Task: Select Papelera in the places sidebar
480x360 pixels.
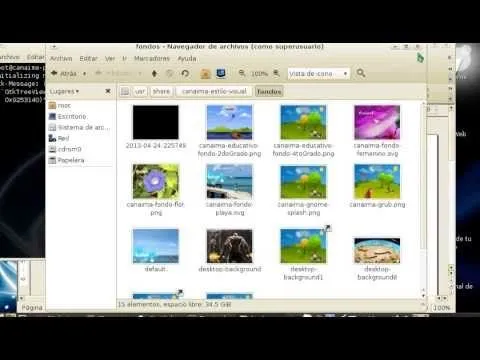Action: 67,160
